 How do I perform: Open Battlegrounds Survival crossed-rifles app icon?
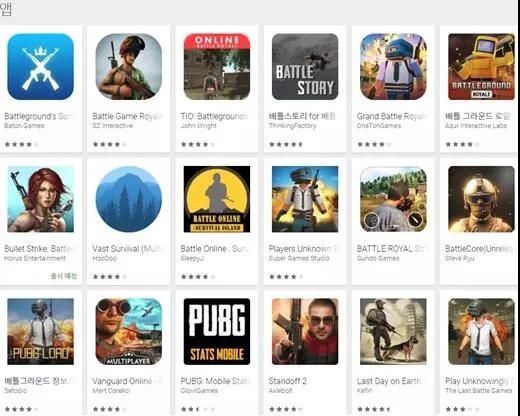coord(40,67)
